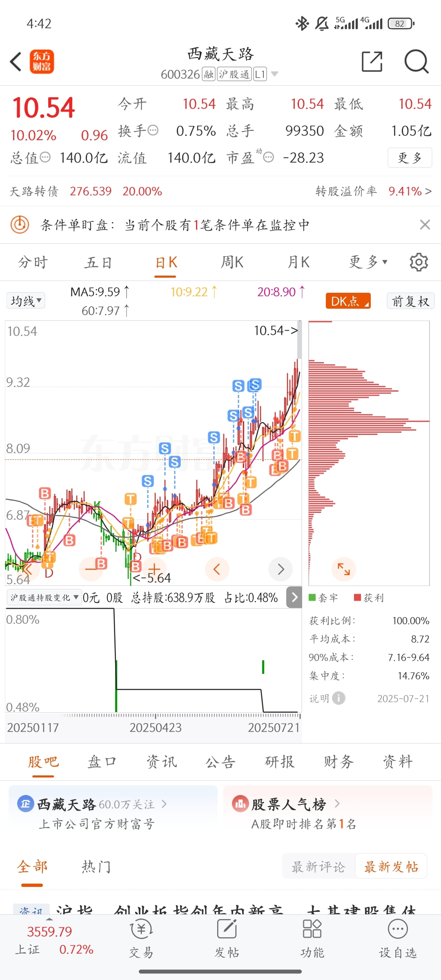Screen dimensions: 441x980
Task: Expand stock switcher arrow beside L1
Action: (275, 74)
